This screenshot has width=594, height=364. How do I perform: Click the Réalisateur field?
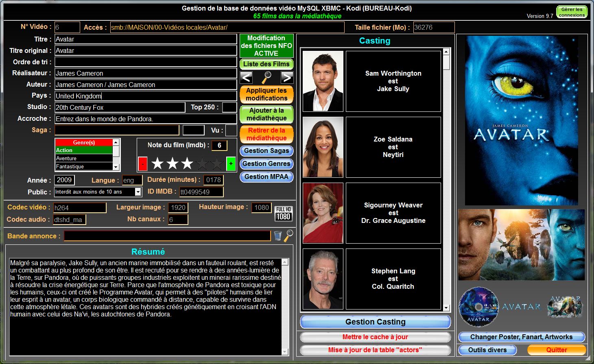tap(146, 73)
